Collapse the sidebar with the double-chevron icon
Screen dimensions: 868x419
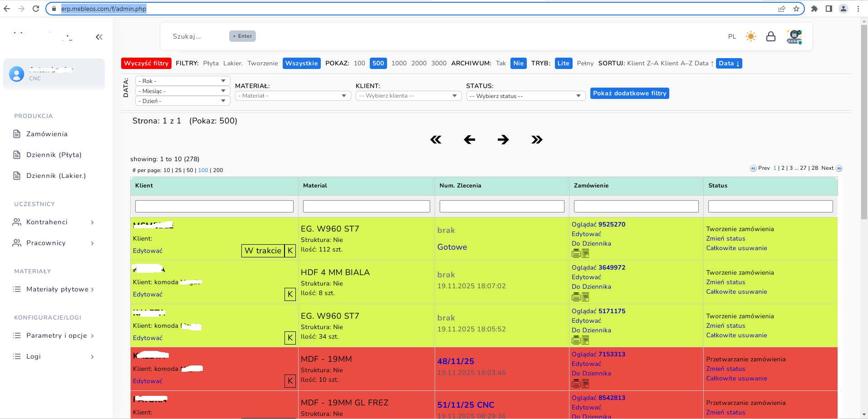(x=99, y=37)
